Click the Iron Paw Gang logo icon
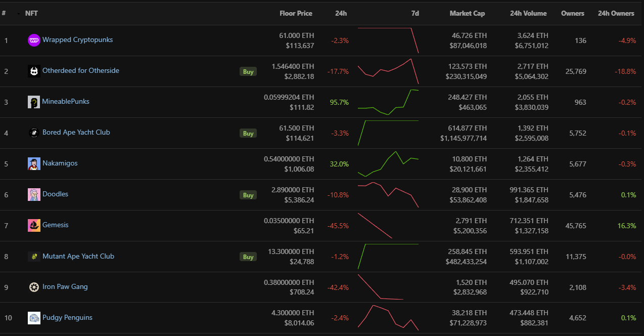644x336 pixels. pos(34,287)
